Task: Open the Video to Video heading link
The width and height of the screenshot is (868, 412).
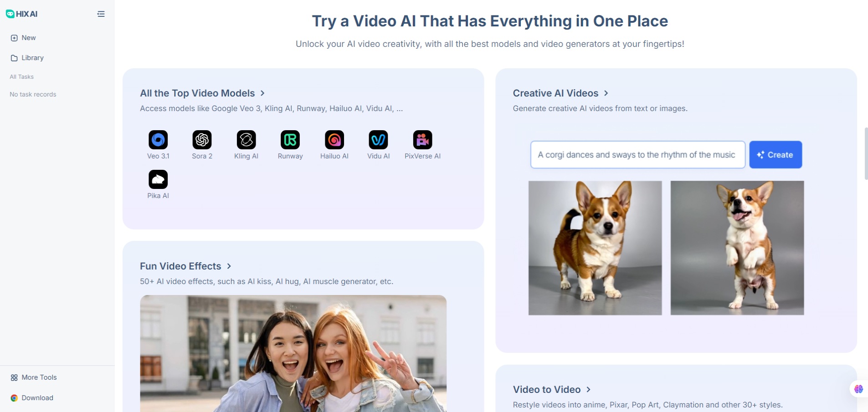Action: pyautogui.click(x=547, y=389)
